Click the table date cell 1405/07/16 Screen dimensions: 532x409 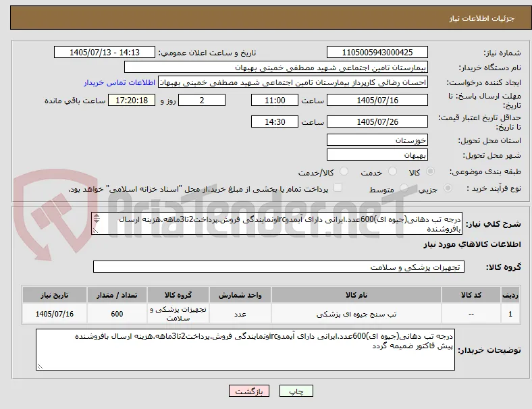coord(55,314)
